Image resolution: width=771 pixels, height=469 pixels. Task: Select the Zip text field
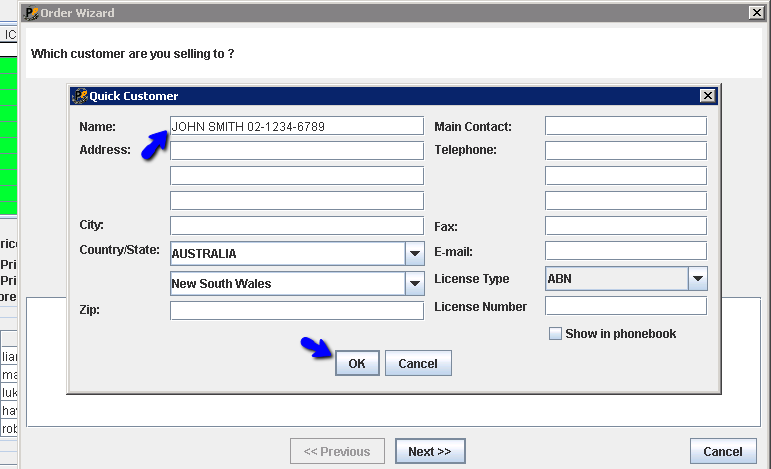click(x=297, y=311)
